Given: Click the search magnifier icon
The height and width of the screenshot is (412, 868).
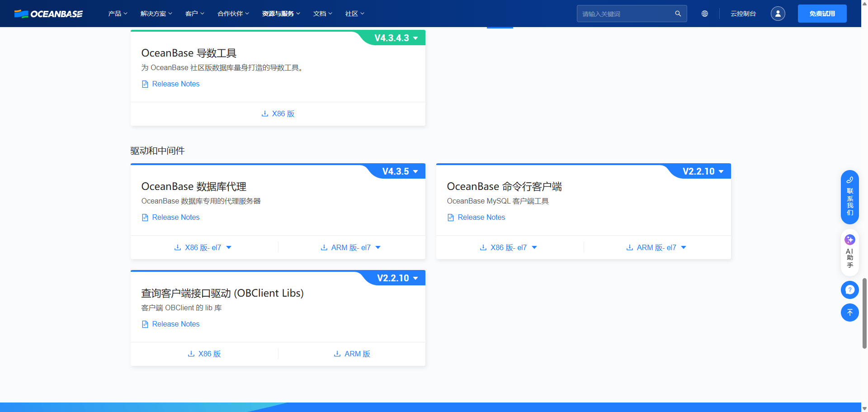Looking at the screenshot, I should point(678,14).
